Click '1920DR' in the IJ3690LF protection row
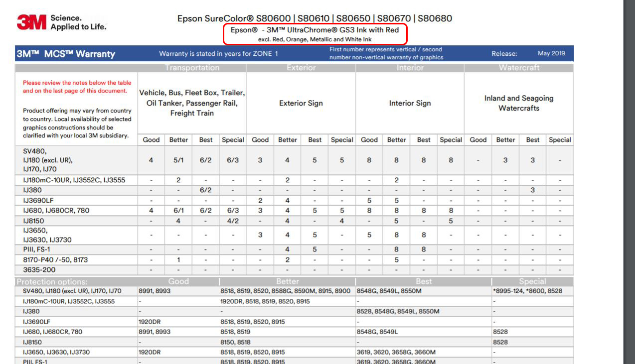This screenshot has width=635, height=364. (150, 322)
